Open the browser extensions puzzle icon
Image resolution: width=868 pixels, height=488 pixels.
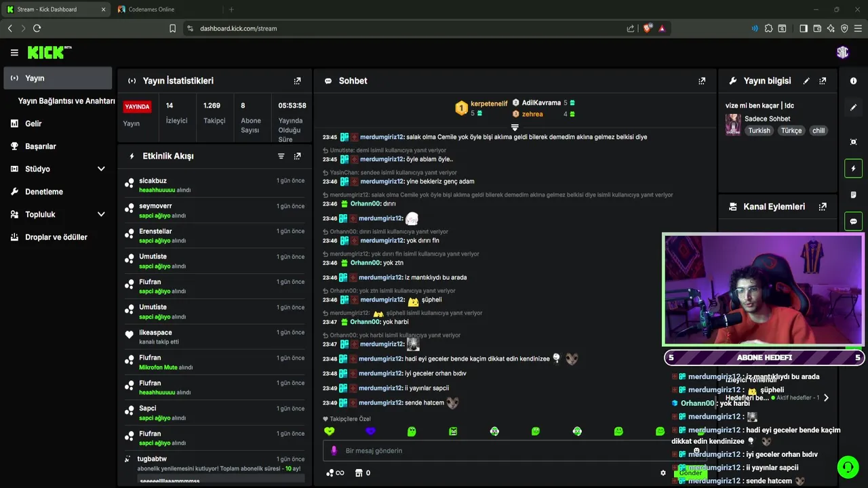point(768,28)
